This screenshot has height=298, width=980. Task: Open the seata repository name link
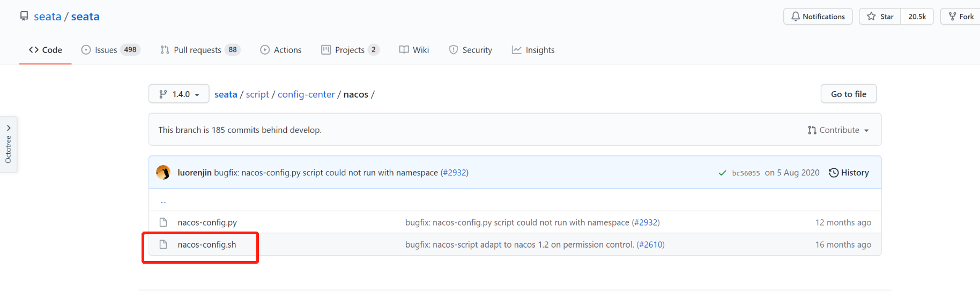tap(85, 17)
